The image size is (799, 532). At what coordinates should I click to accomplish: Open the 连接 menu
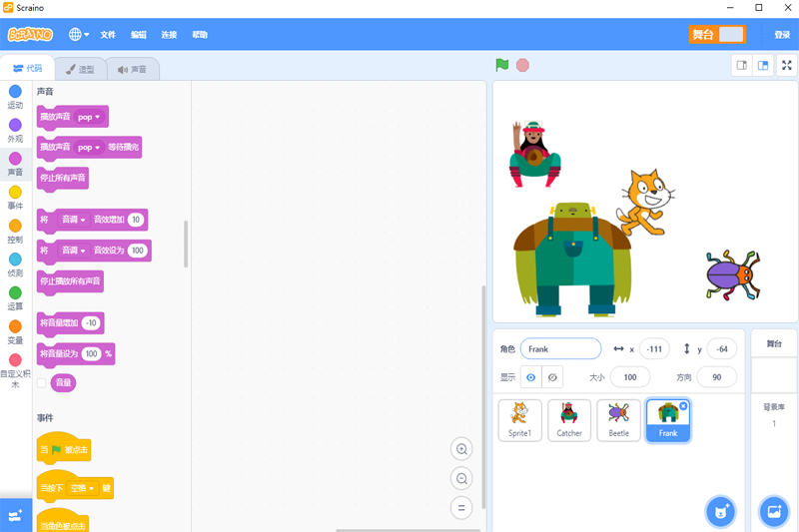[x=169, y=35]
